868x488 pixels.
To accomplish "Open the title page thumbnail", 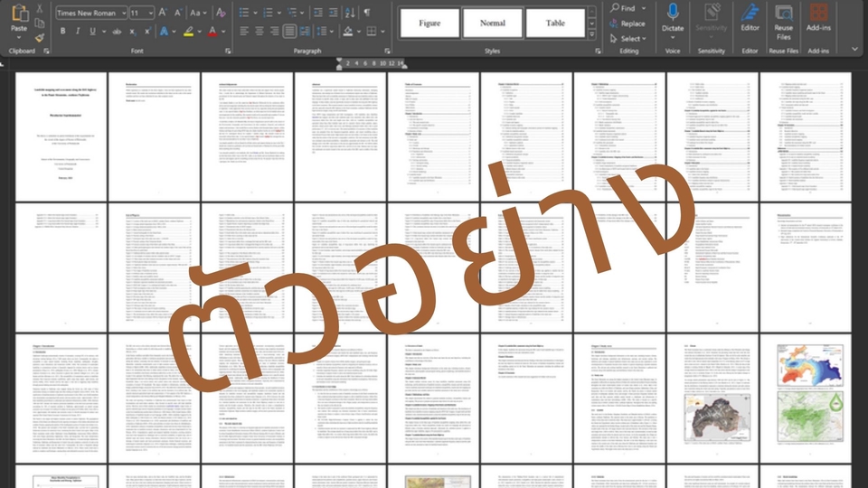I will coord(61,136).
